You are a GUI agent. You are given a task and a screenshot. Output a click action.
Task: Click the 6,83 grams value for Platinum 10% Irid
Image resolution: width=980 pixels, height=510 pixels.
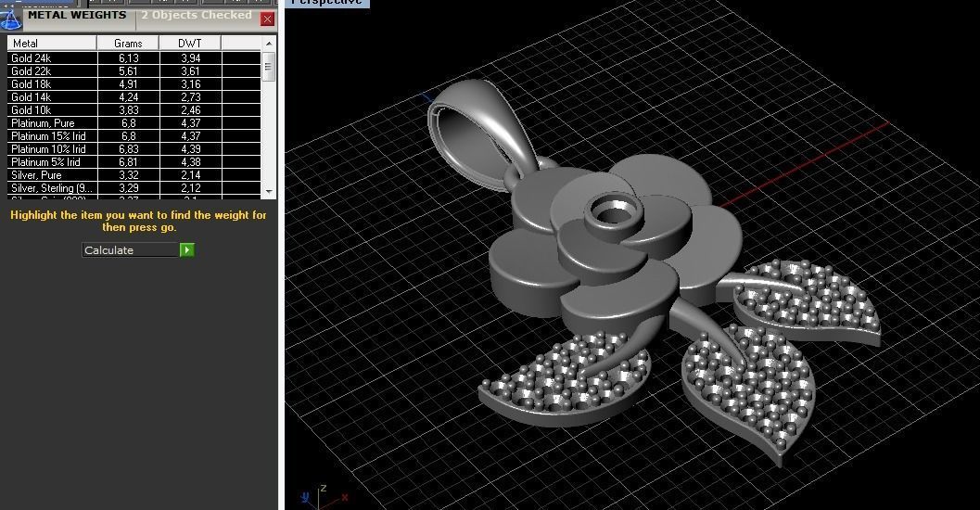click(x=129, y=149)
